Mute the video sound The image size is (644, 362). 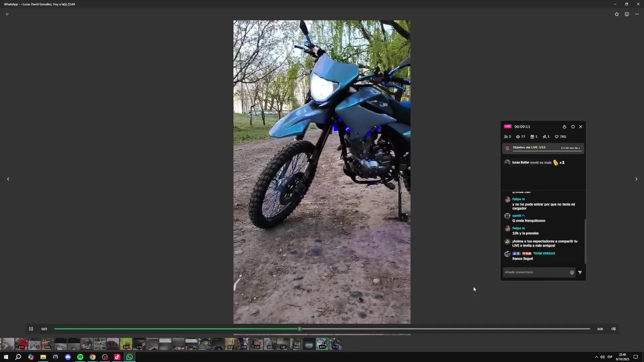click(x=613, y=329)
